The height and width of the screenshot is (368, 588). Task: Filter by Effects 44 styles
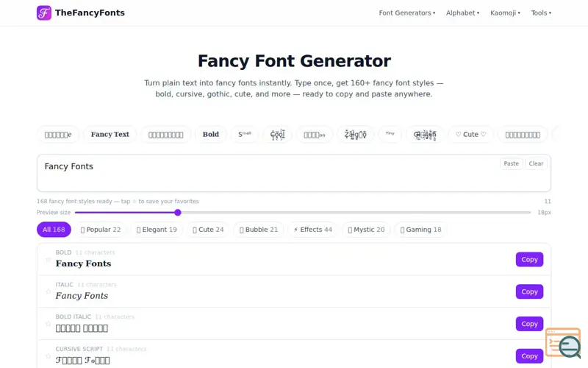pyautogui.click(x=313, y=230)
